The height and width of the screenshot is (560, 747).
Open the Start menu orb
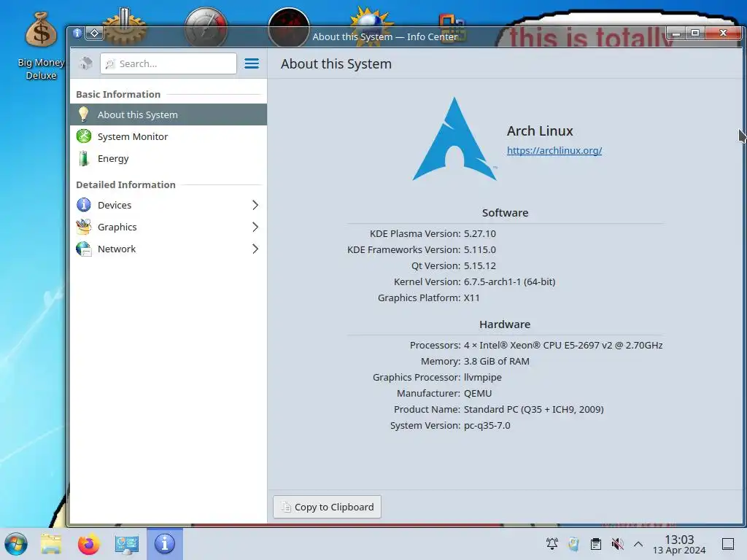(x=16, y=544)
